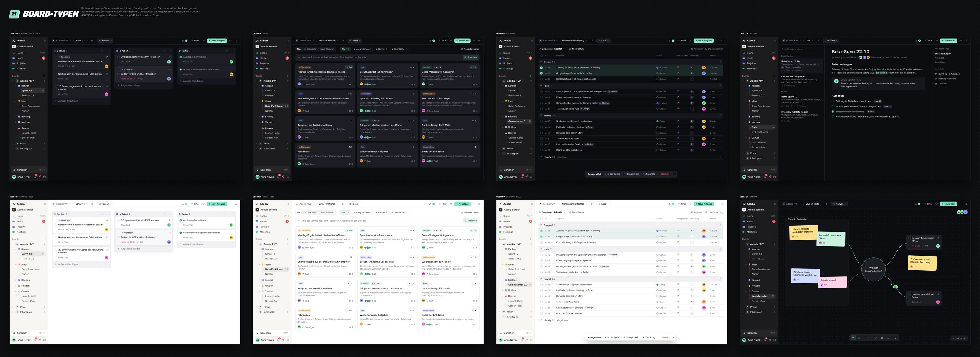The height and width of the screenshot is (357, 980).
Task: Click 'In Notizen suchen' search field
Action: pos(801,49)
